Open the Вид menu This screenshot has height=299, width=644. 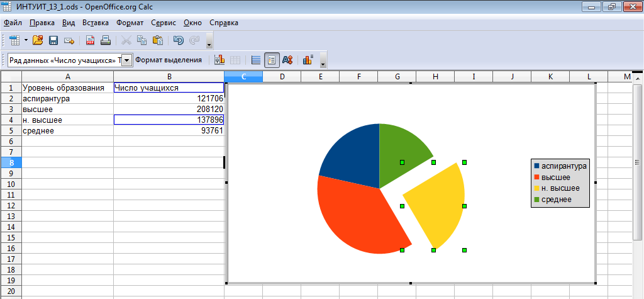[68, 23]
